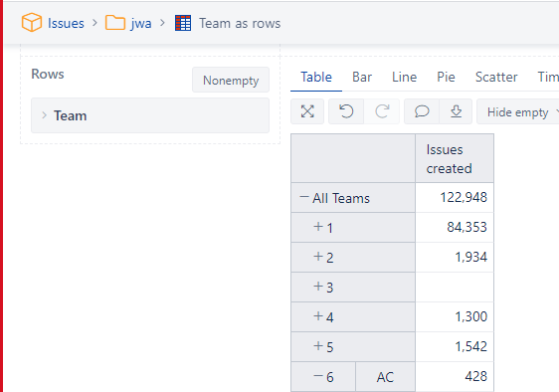Collapse the All Teams row
This screenshot has width=559, height=392.
pyautogui.click(x=304, y=197)
